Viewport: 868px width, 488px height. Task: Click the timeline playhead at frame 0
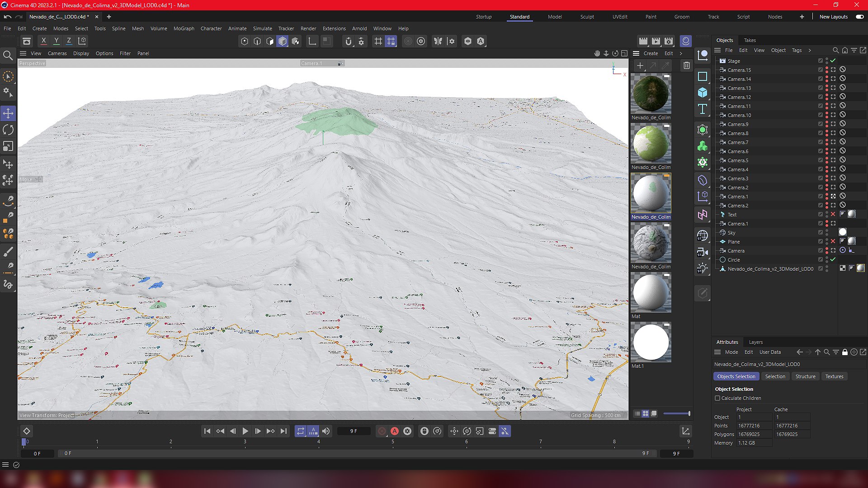pyautogui.click(x=24, y=442)
